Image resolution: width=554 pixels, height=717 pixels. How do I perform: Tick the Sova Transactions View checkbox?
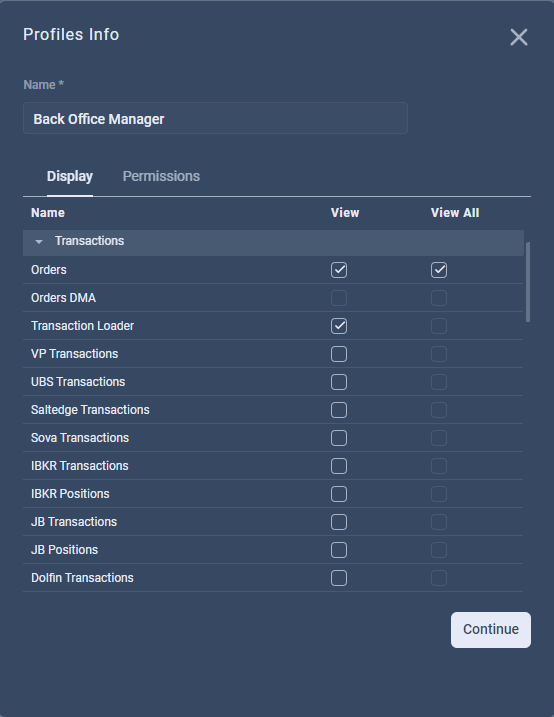[339, 438]
